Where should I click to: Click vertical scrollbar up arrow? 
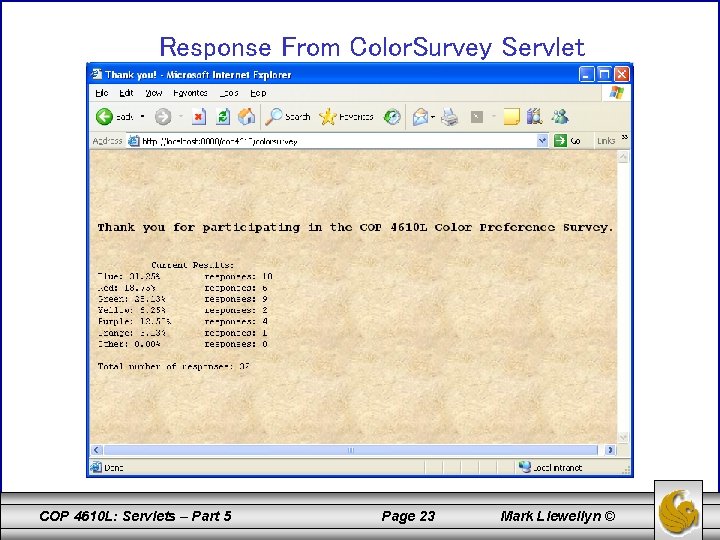623,157
